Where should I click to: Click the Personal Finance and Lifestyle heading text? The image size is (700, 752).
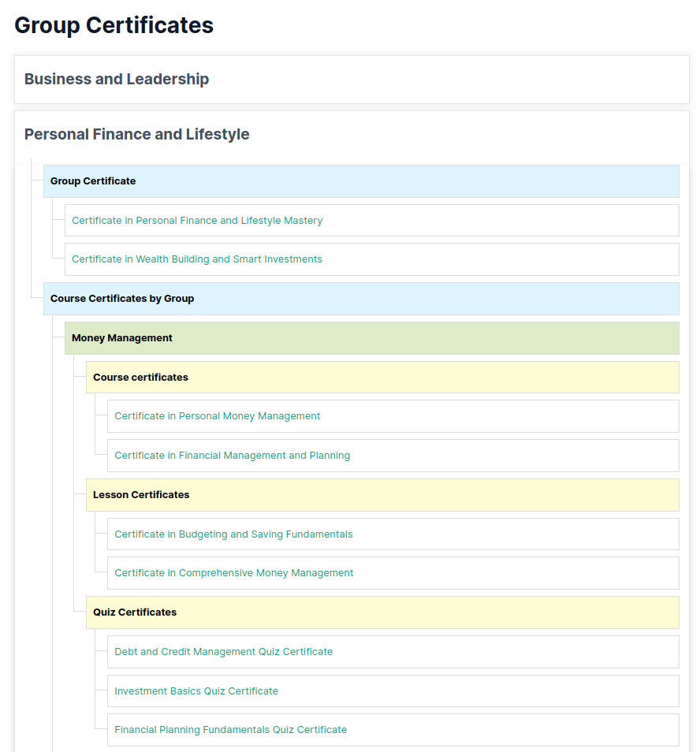tap(137, 135)
